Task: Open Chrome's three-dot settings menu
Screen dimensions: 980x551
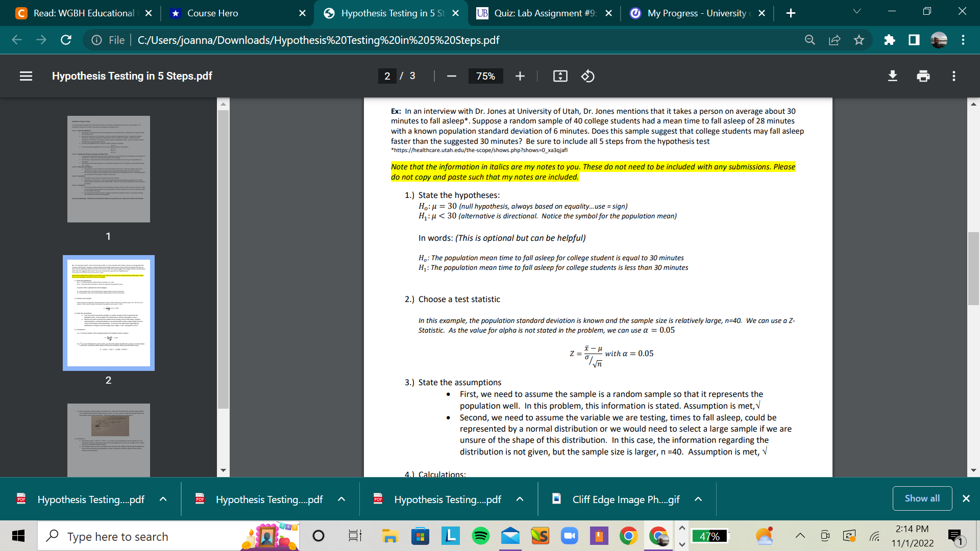Action: click(963, 40)
